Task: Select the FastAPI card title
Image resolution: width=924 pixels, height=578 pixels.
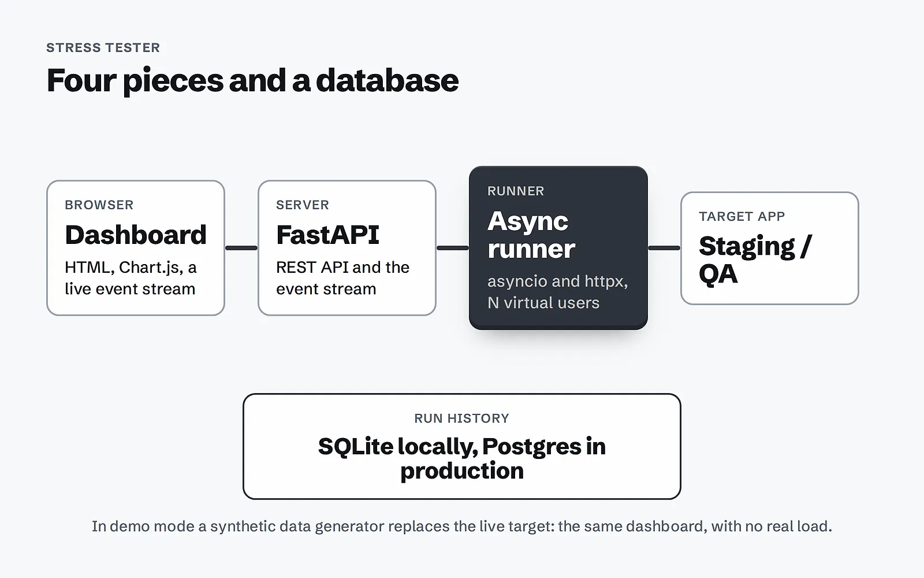Action: pyautogui.click(x=327, y=235)
